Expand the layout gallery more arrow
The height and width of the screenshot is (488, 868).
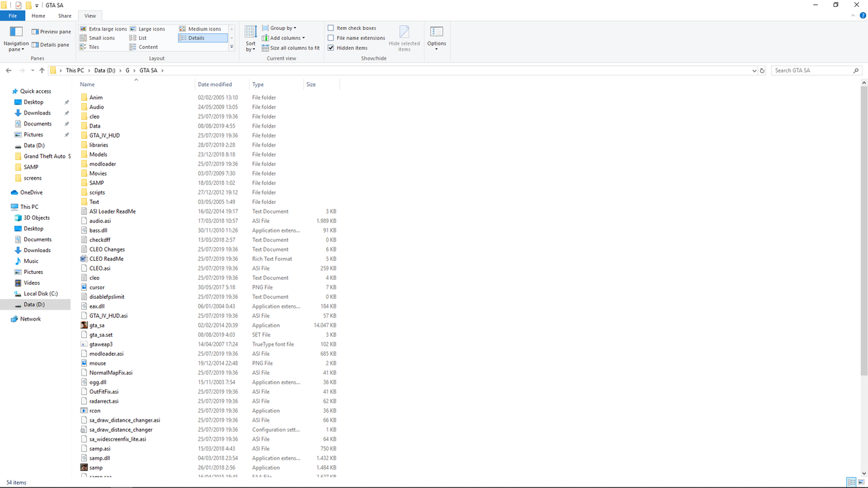[x=232, y=47]
